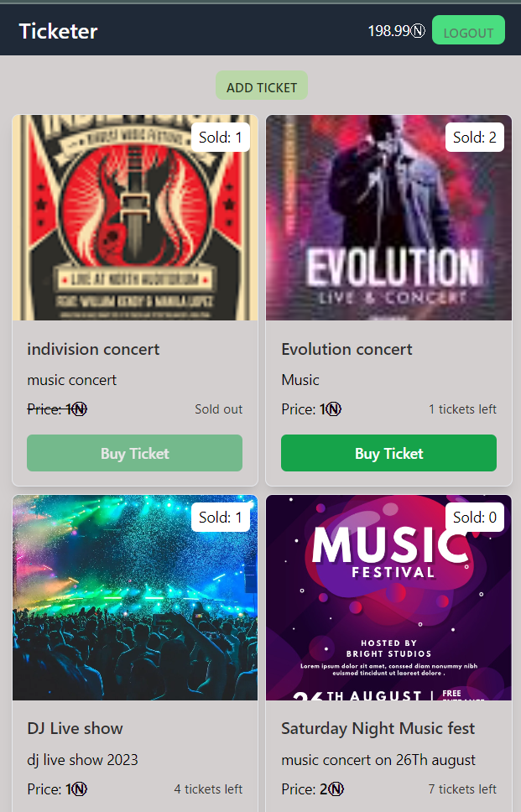Buy a ticket for Evolution concert
Viewport: 521px width, 812px height.
[389, 453]
